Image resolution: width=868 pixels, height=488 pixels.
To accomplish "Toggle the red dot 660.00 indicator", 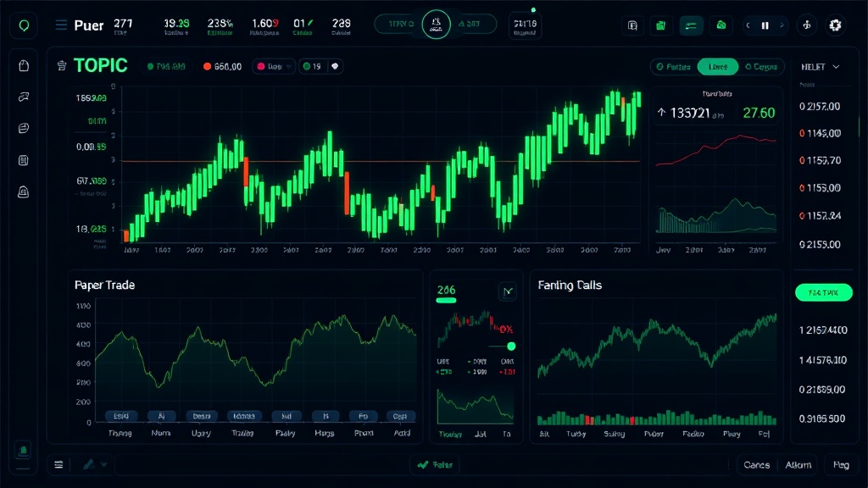I will [223, 66].
